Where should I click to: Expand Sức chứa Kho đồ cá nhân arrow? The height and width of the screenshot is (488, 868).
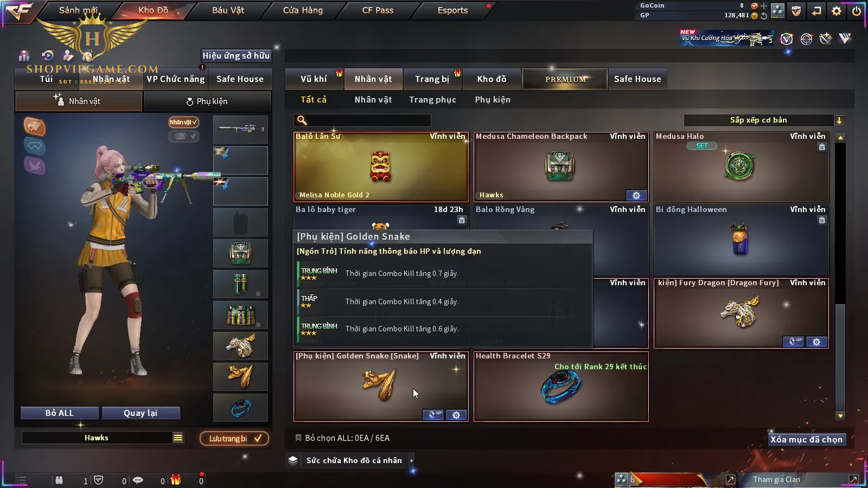pyautogui.click(x=412, y=460)
